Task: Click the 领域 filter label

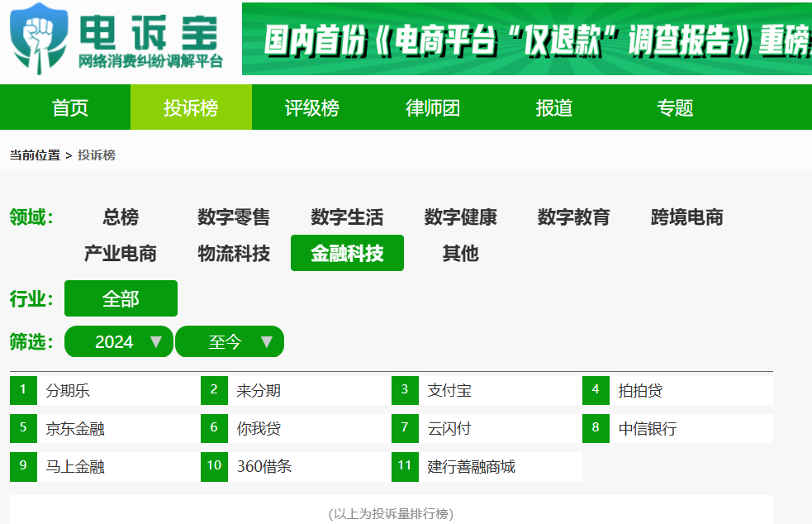Action: tap(31, 217)
